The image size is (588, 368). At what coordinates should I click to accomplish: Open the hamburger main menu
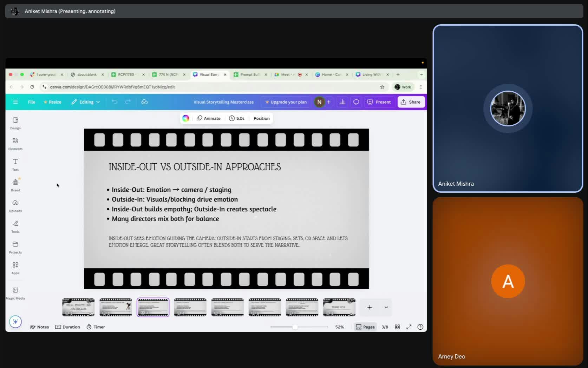[15, 102]
